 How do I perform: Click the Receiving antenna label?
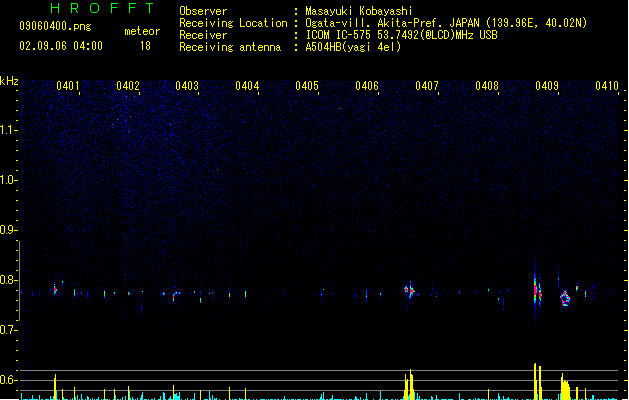tap(230, 47)
